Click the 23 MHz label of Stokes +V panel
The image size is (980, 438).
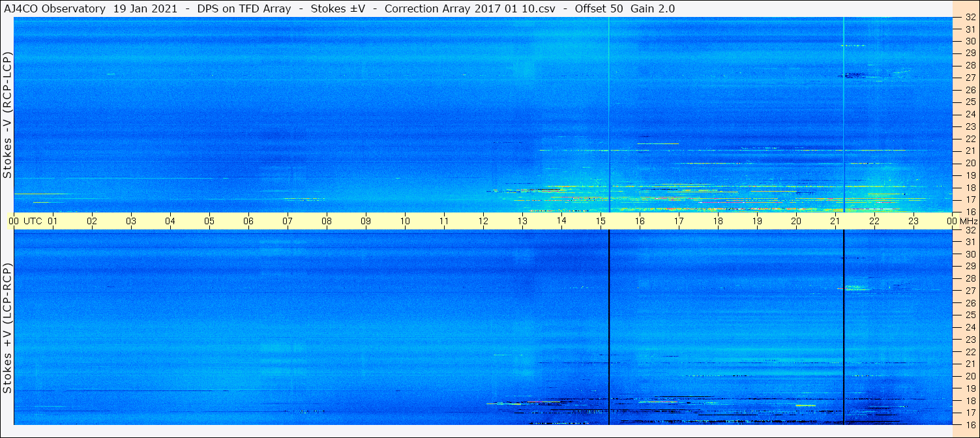(970, 340)
